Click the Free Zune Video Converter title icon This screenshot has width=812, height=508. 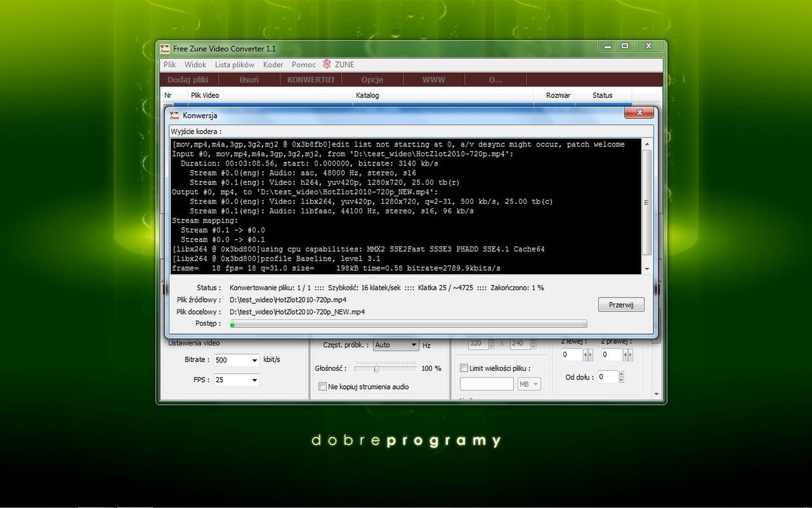click(165, 48)
